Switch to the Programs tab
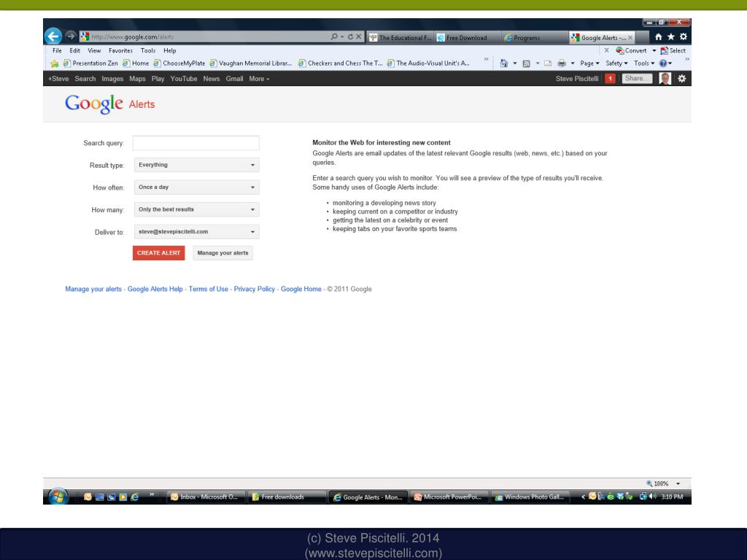This screenshot has width=747, height=560. pos(535,38)
